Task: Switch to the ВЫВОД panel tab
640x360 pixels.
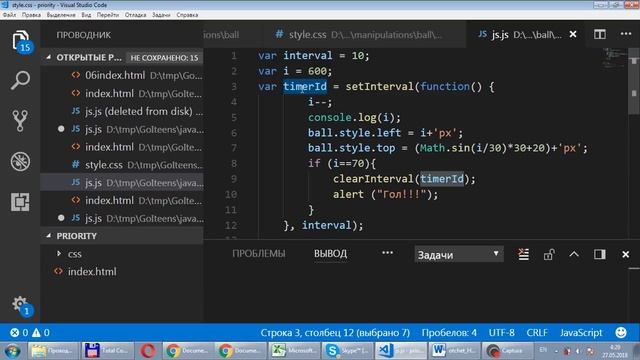Action: (x=330, y=253)
